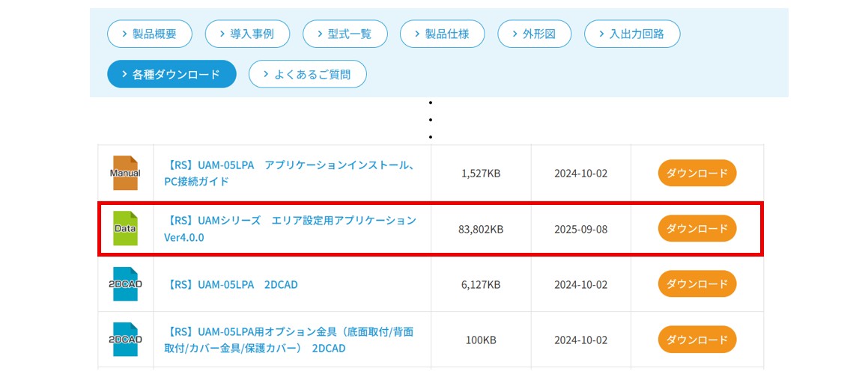Open the 【RS】UAM-05LPA 2DCAD text link

[x=231, y=284]
